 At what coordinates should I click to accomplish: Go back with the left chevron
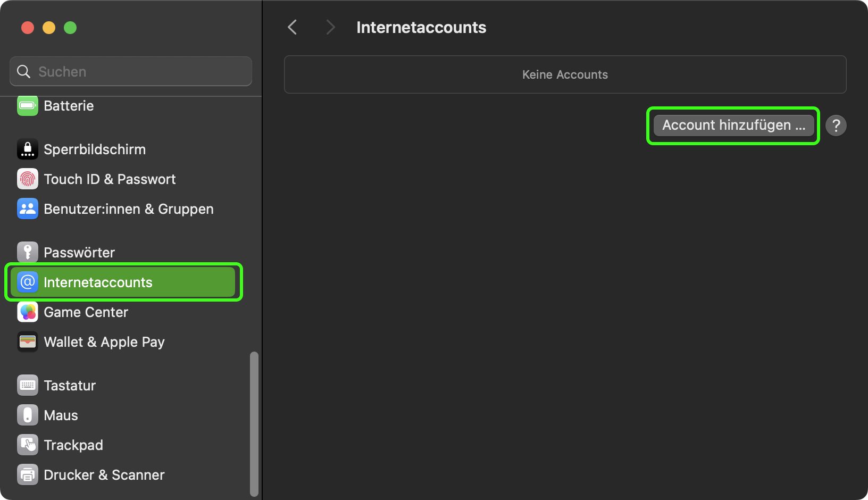click(x=292, y=27)
